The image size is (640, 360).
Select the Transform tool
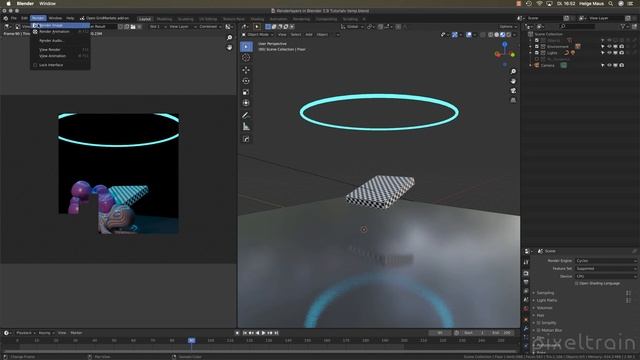click(246, 103)
